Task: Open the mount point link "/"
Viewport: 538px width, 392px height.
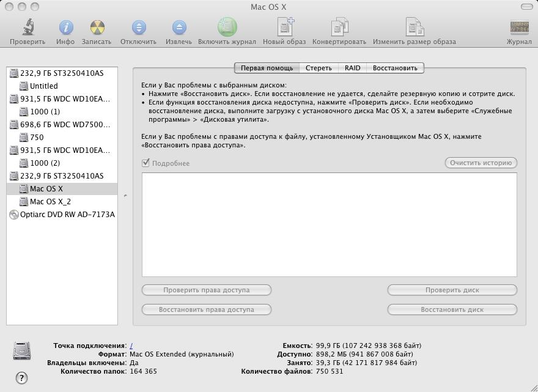Action: point(131,346)
